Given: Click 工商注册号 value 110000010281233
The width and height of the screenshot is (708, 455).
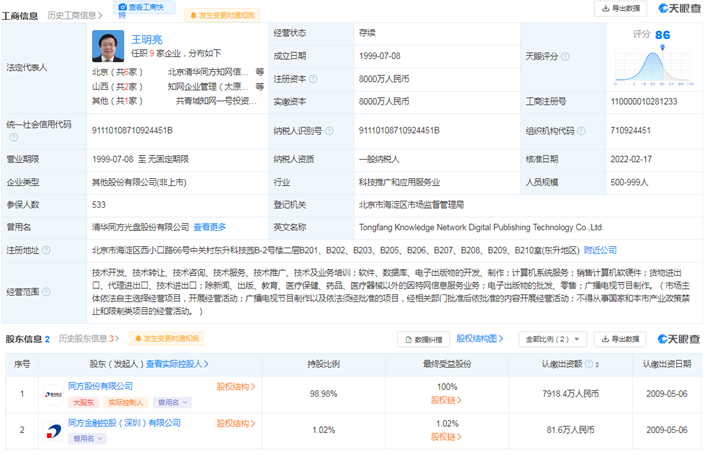Looking at the screenshot, I should click(644, 102).
